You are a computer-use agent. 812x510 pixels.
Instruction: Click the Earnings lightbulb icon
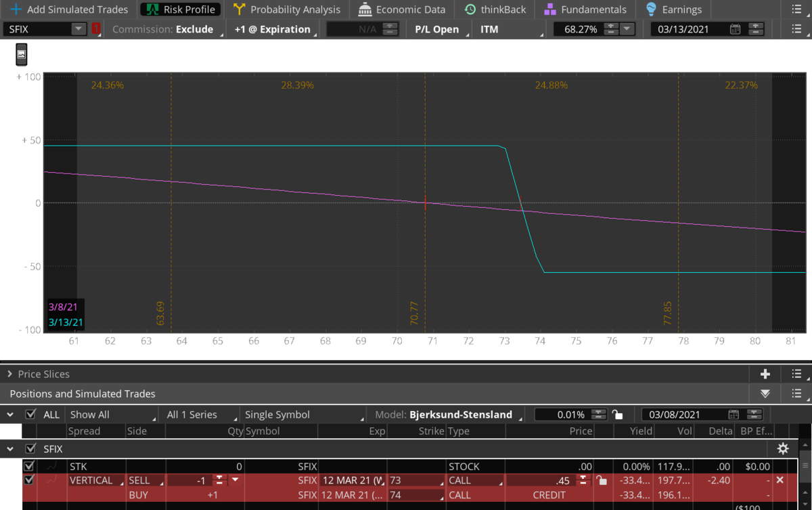click(651, 9)
